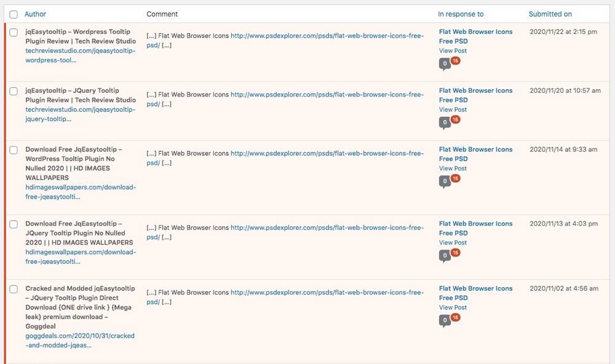The width and height of the screenshot is (615, 364).
Task: Click date 2020/11/14 at 9:33 am
Action: point(563,149)
